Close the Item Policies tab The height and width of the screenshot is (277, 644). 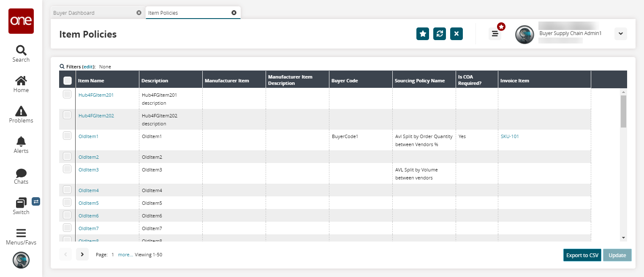click(234, 13)
